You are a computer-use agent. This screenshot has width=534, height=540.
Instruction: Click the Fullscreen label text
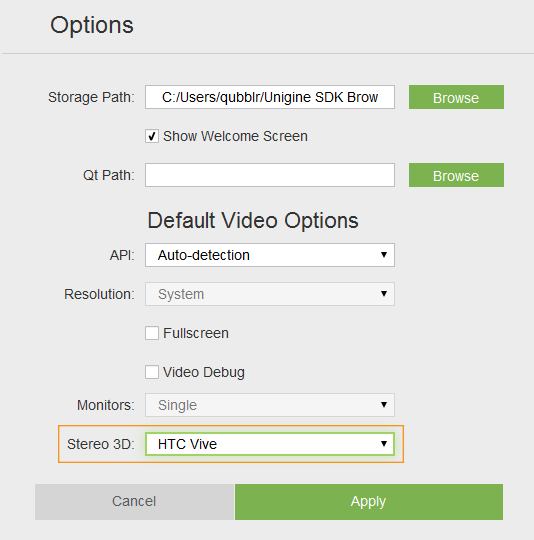tap(196, 333)
